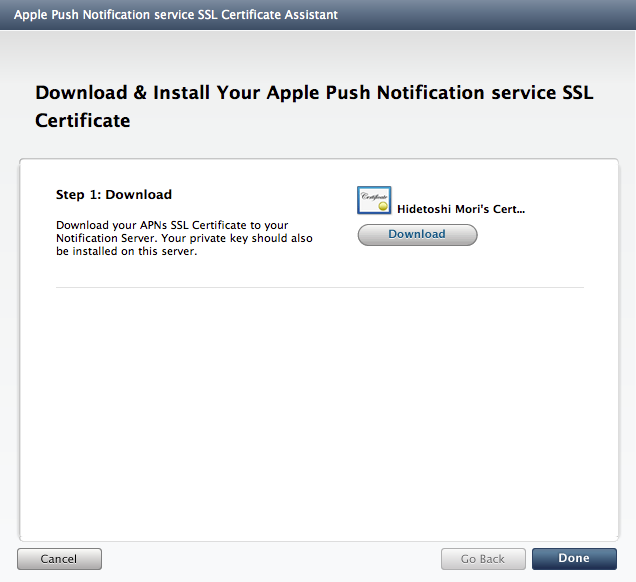Click the APNs SSL Certificate instruction paragraph
Viewport: 636px width, 582px height.
184,238
